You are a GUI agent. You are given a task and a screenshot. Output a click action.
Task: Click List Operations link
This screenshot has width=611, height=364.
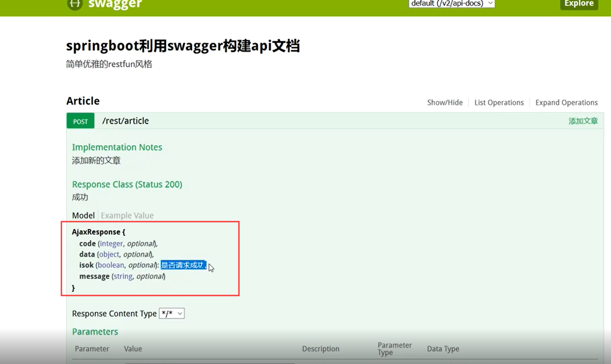pyautogui.click(x=499, y=103)
